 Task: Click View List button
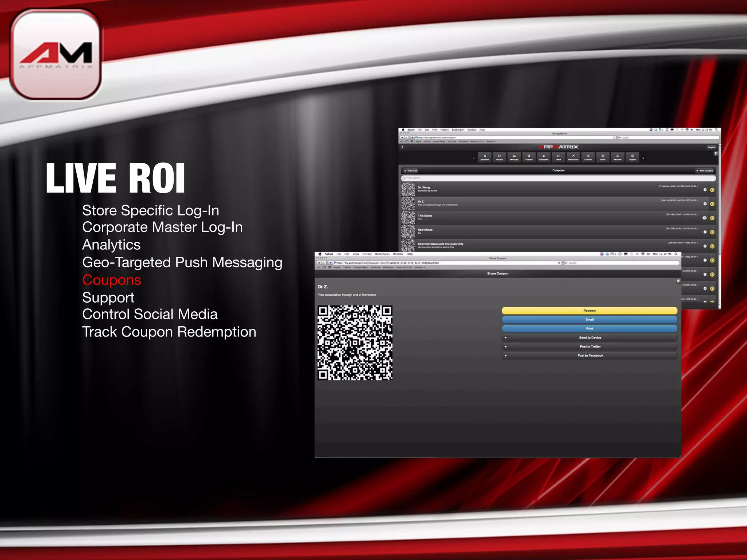[410, 171]
